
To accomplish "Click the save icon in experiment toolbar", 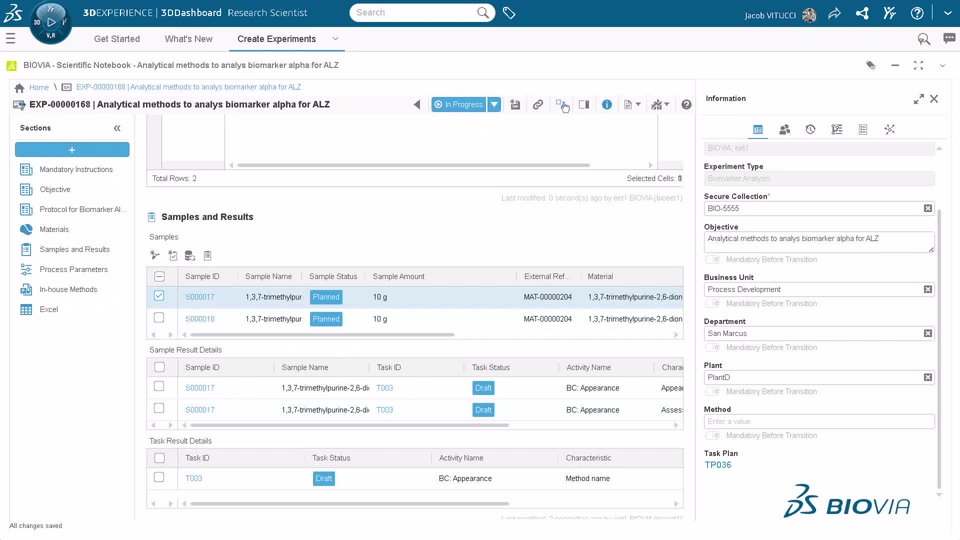I will [x=515, y=105].
